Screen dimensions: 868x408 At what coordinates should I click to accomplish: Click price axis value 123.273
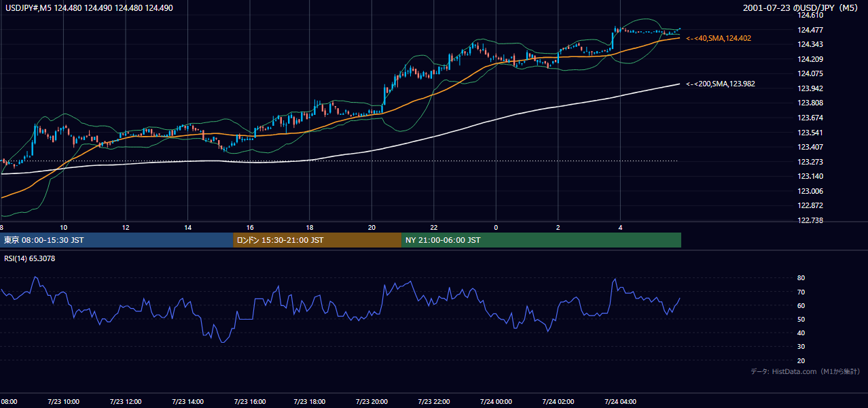coord(810,162)
